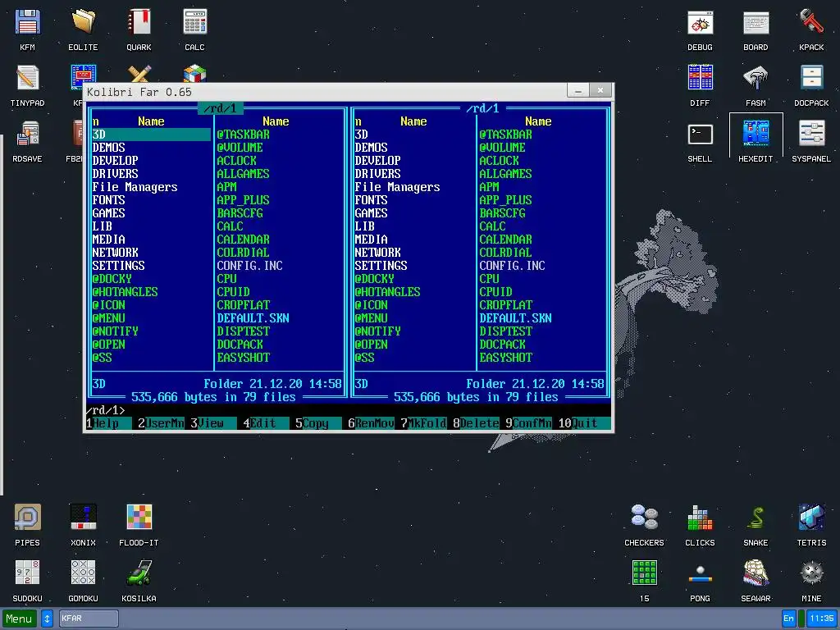
Task: Select GAMES folder in the right panel
Action: (x=372, y=213)
